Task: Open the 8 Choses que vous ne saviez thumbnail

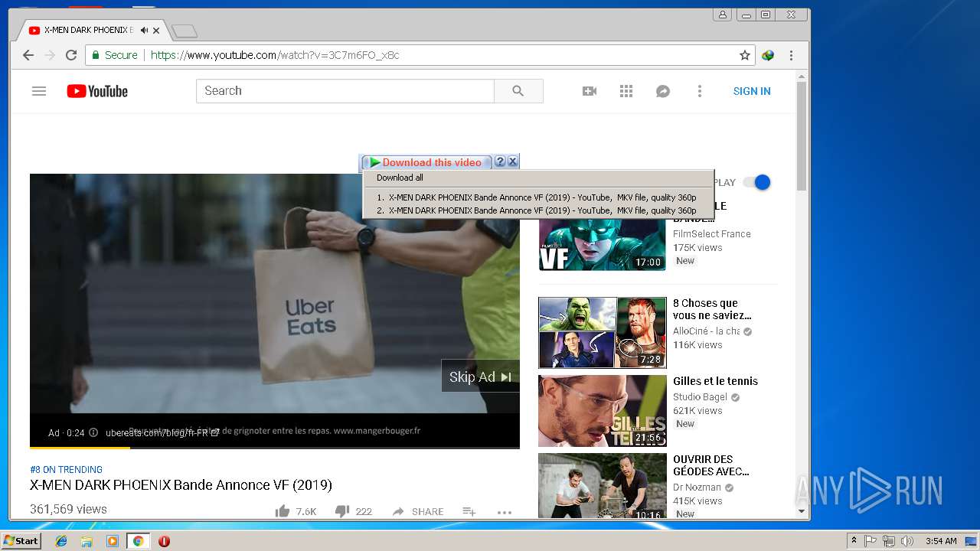Action: coord(603,333)
